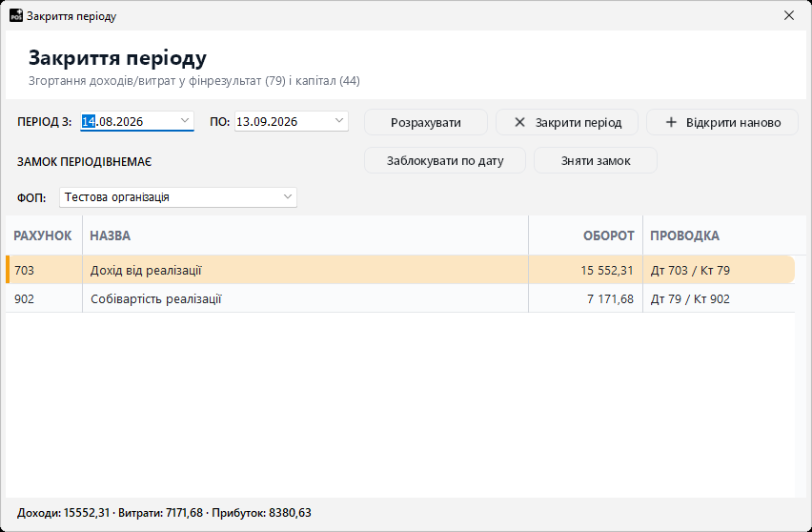This screenshot has height=532, width=812.
Task: Select the 902 Собівартість реалізації row
Action: [400, 299]
